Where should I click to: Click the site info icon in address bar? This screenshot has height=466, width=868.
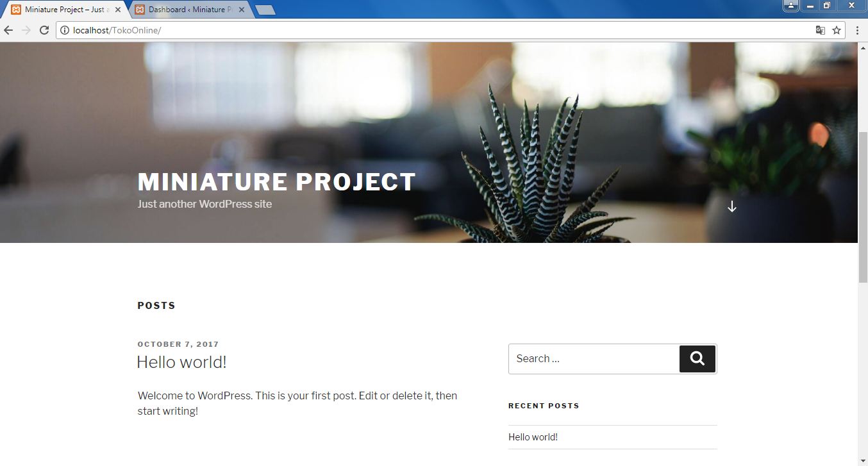[65, 30]
